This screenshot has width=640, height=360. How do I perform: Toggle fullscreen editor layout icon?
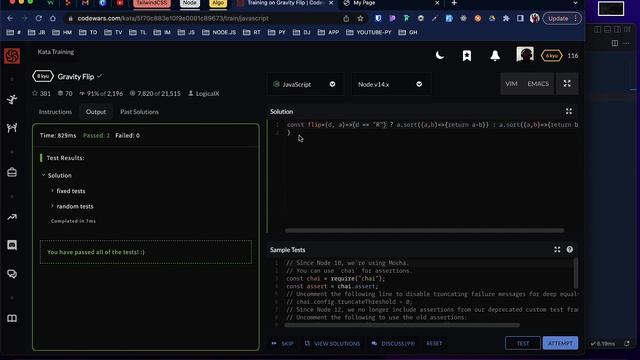click(x=567, y=84)
